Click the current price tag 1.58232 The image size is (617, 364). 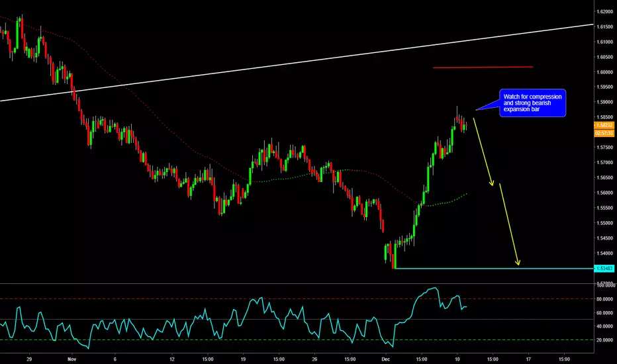pyautogui.click(x=604, y=125)
